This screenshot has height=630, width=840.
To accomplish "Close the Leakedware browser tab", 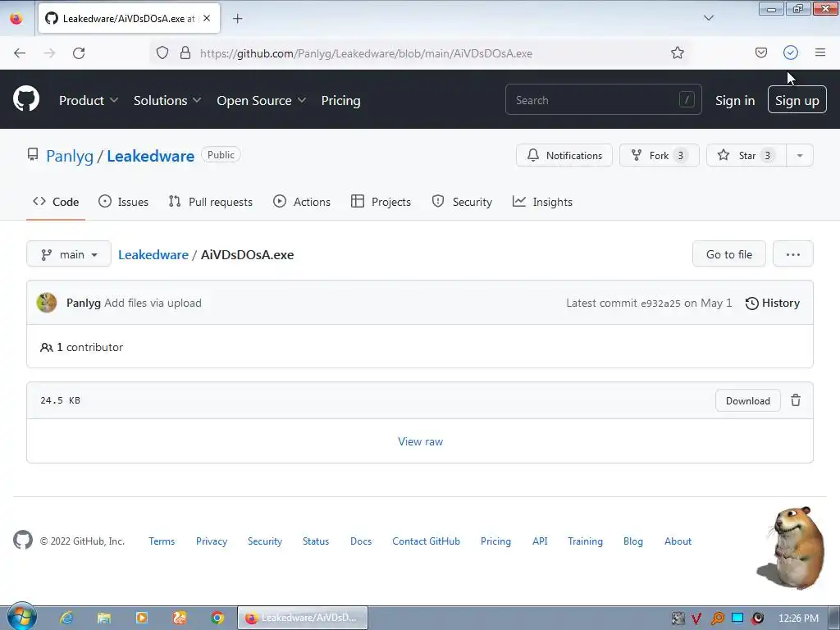I will click(x=207, y=18).
